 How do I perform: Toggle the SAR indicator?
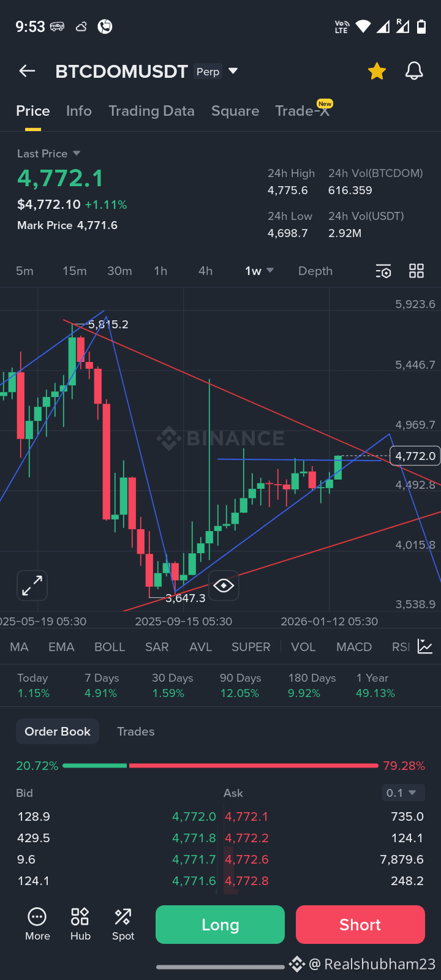[157, 647]
